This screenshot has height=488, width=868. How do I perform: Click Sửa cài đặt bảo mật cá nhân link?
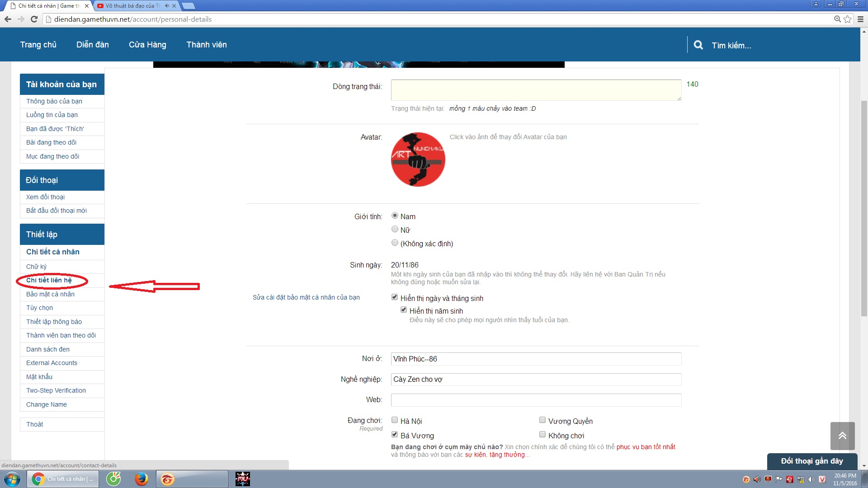(306, 297)
